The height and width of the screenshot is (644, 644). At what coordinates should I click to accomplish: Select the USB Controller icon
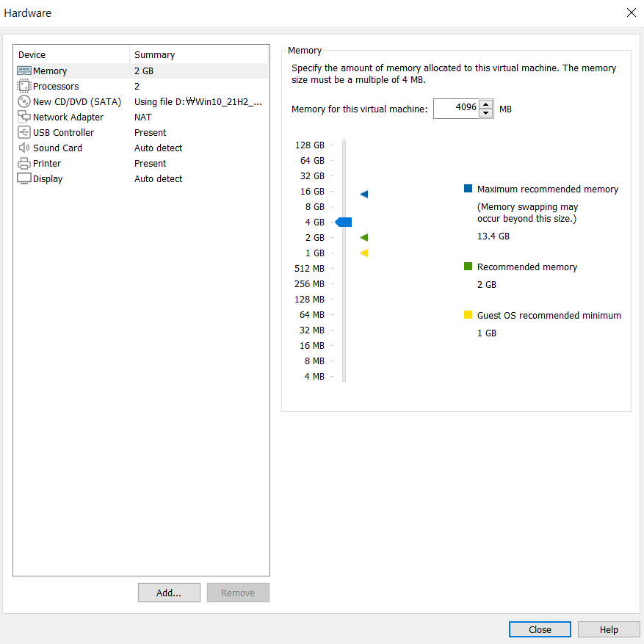click(x=23, y=132)
